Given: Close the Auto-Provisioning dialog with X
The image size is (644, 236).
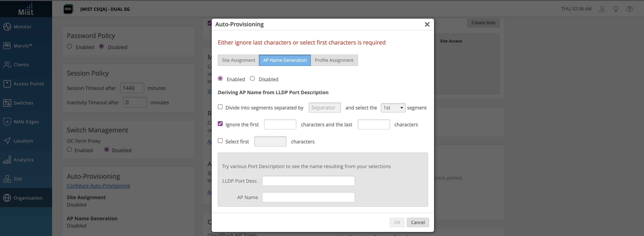Looking at the screenshot, I should (427, 24).
